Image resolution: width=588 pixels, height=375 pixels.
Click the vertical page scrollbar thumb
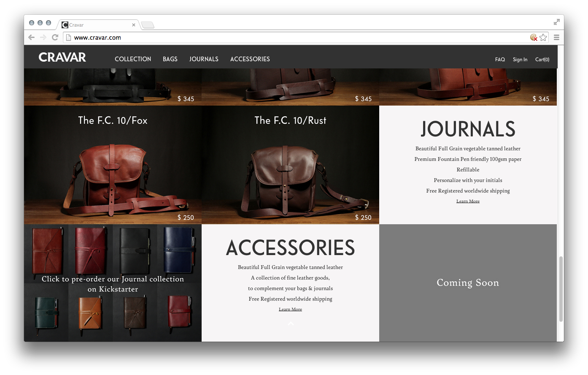[561, 289]
